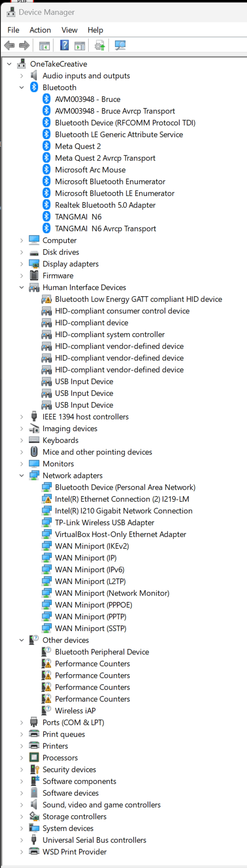The width and height of the screenshot is (247, 868).
Task: Collapse the Human Interface Devices category
Action: [x=22, y=287]
